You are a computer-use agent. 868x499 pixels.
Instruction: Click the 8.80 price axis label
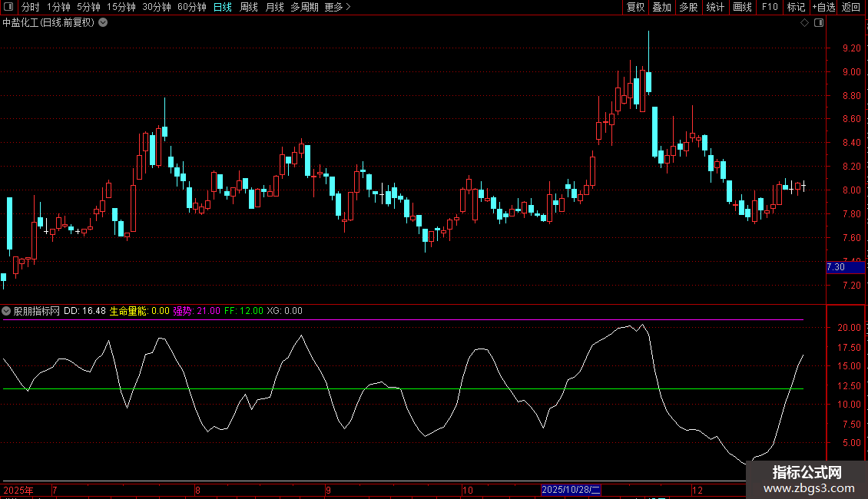tap(851, 96)
